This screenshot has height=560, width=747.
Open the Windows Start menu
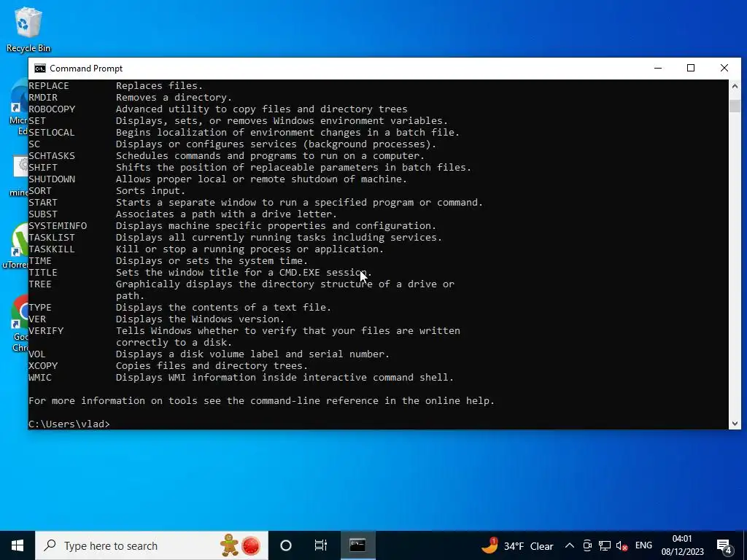(x=18, y=545)
